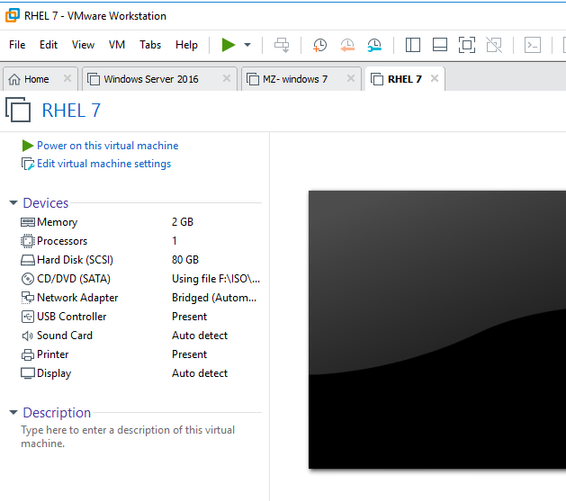Close the Windows Server 2016 tab
The width and height of the screenshot is (566, 501).
click(x=226, y=78)
